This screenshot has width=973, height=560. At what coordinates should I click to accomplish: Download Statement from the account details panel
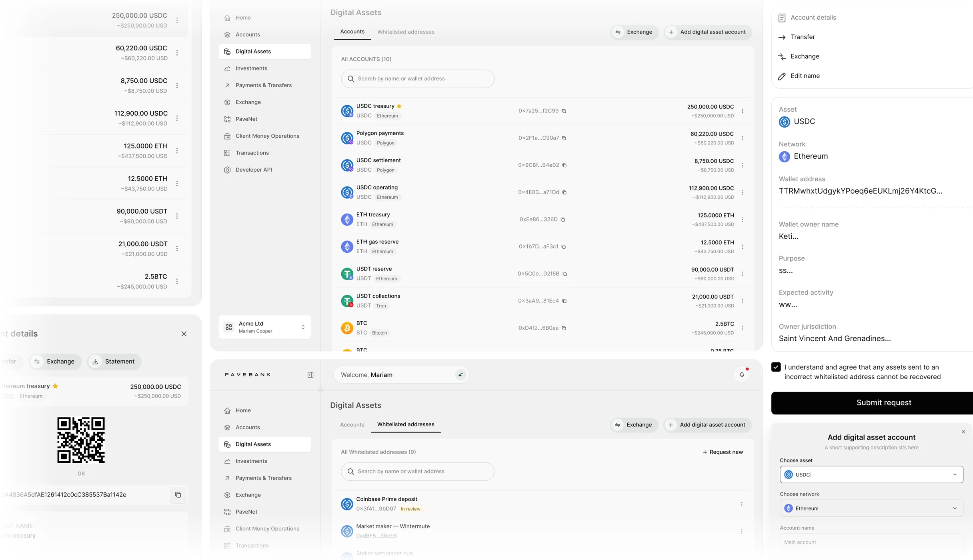coord(114,362)
